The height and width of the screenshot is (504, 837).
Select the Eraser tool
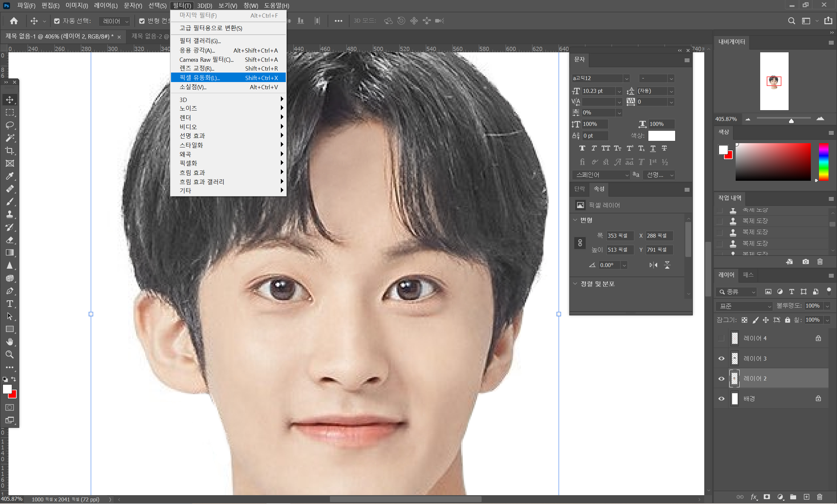(9, 240)
